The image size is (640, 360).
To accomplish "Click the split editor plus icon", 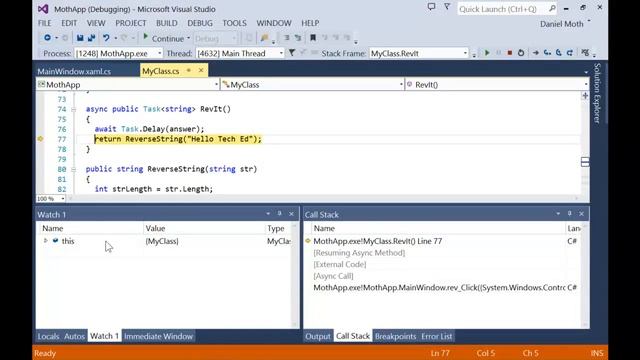I will (x=585, y=96).
